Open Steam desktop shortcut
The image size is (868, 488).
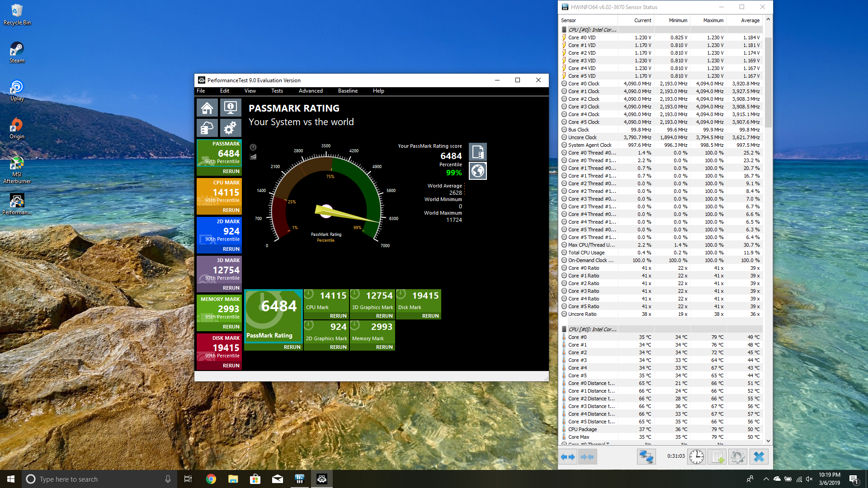17,52
